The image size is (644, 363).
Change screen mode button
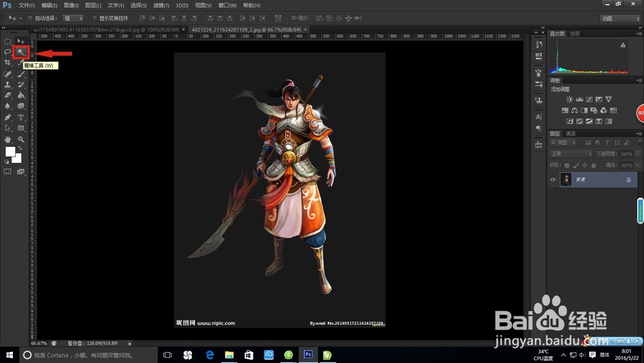tap(21, 172)
